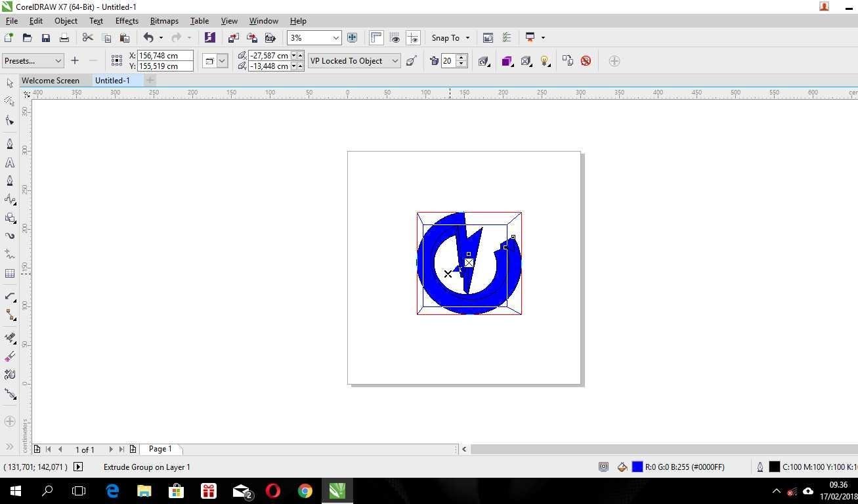Click the Save icon in toolbar
This screenshot has height=504, width=858.
pyautogui.click(x=46, y=38)
